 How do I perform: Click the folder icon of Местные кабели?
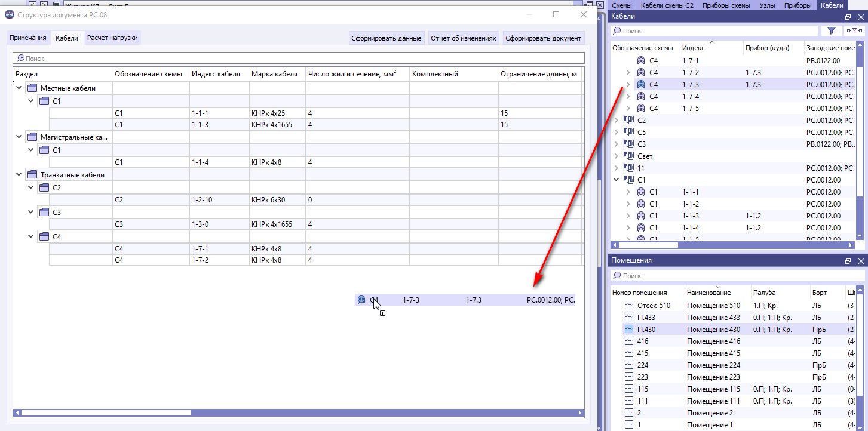point(32,87)
